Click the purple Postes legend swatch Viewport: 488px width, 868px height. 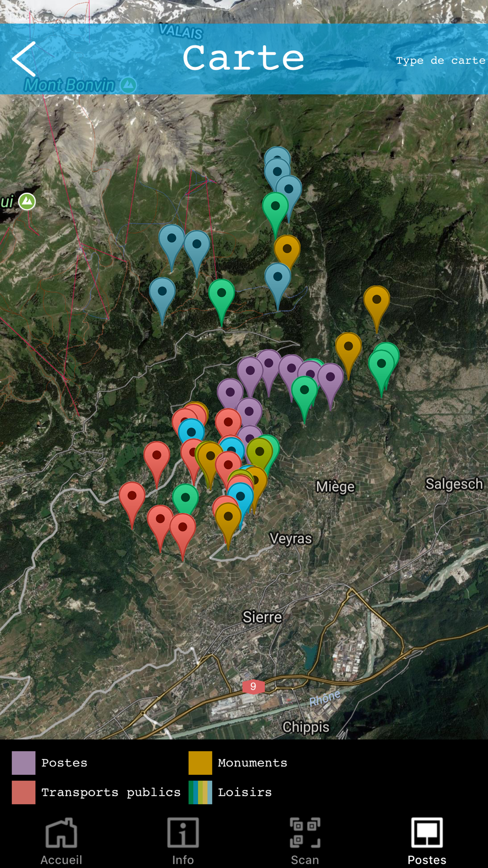23,763
